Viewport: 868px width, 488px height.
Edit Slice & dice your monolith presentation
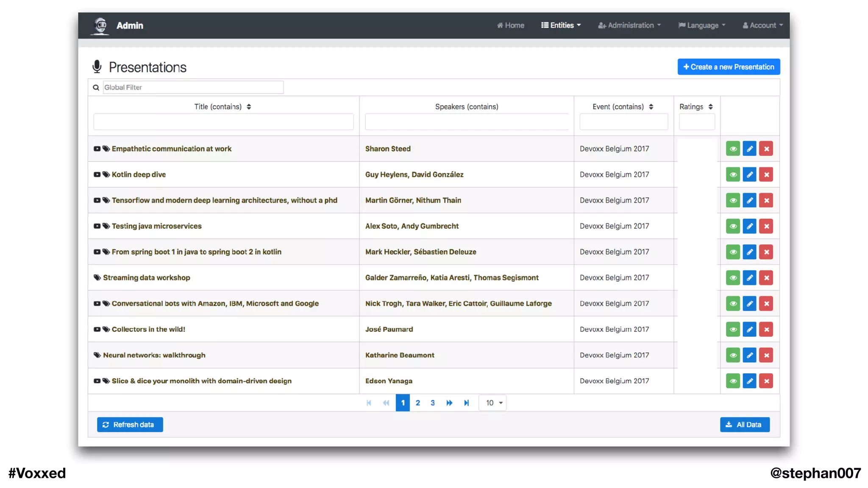click(x=749, y=381)
